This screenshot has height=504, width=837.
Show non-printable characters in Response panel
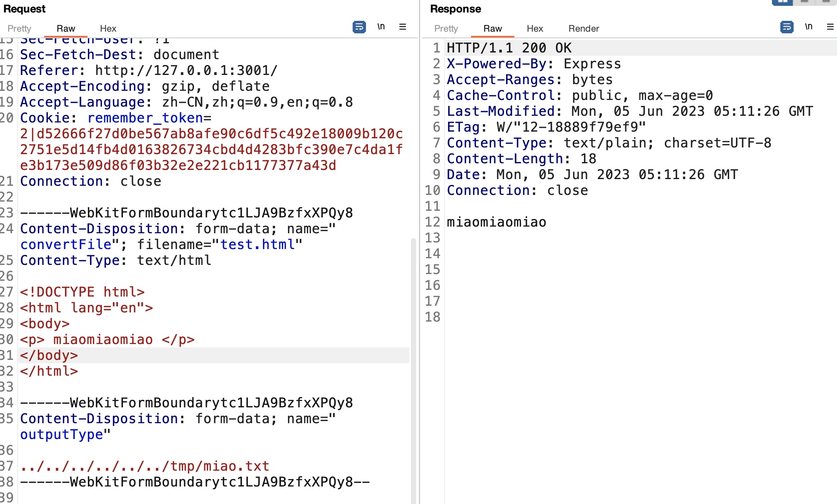coord(809,27)
